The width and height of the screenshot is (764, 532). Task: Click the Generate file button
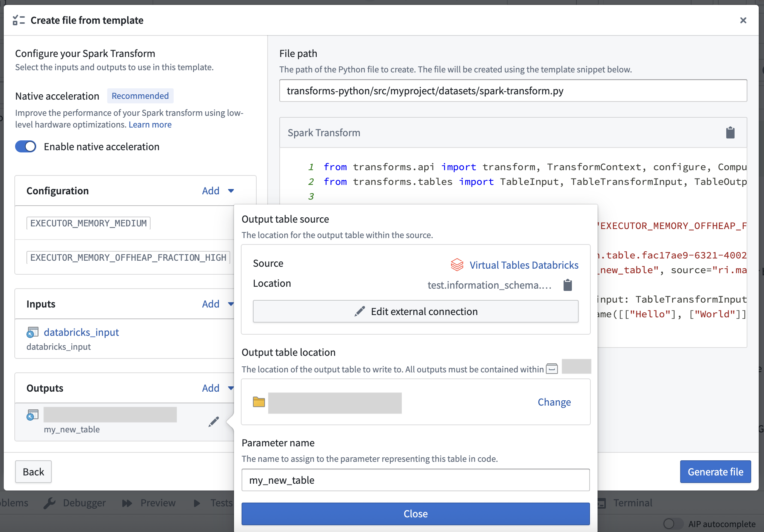716,472
